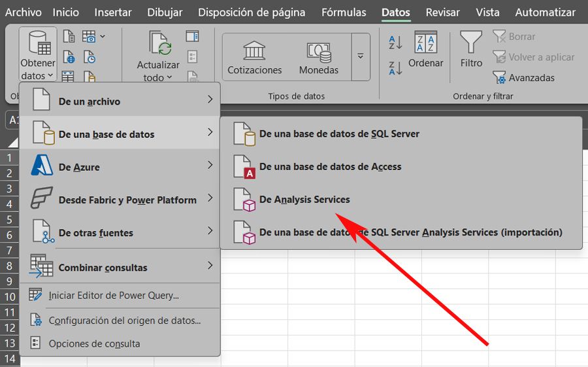Image resolution: width=588 pixels, height=367 pixels.
Task: Switch to the Inicio tab
Action: pyautogui.click(x=65, y=12)
